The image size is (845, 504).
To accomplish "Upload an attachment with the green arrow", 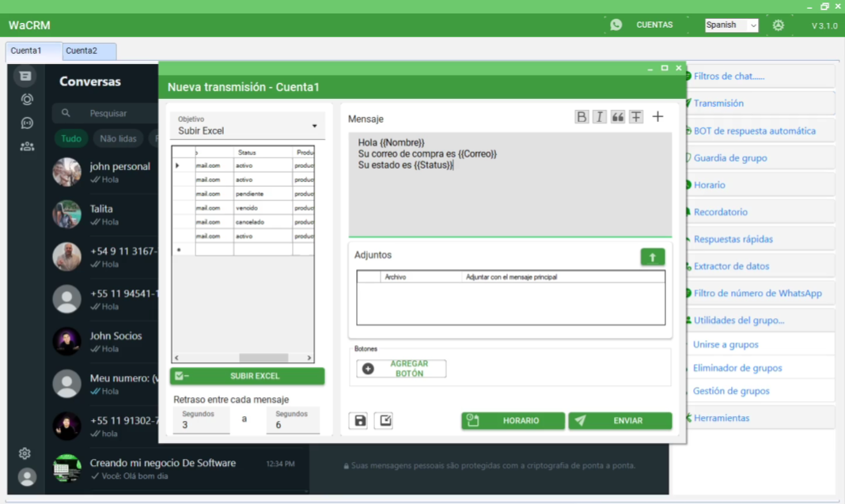I will point(652,256).
